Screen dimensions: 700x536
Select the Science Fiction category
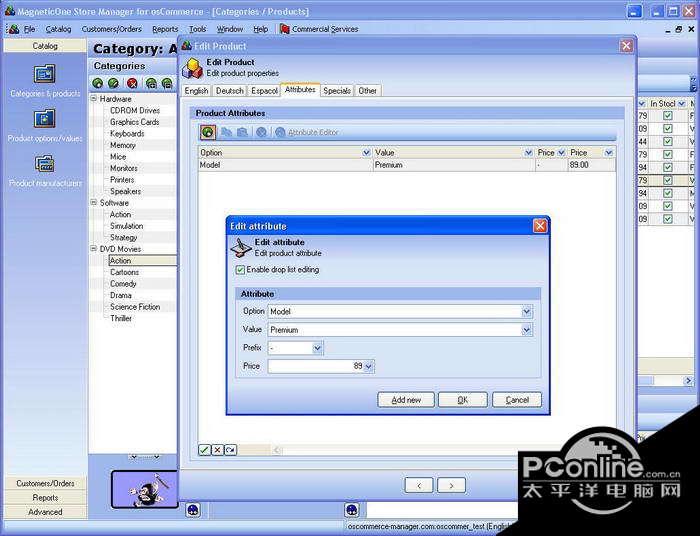(x=135, y=307)
